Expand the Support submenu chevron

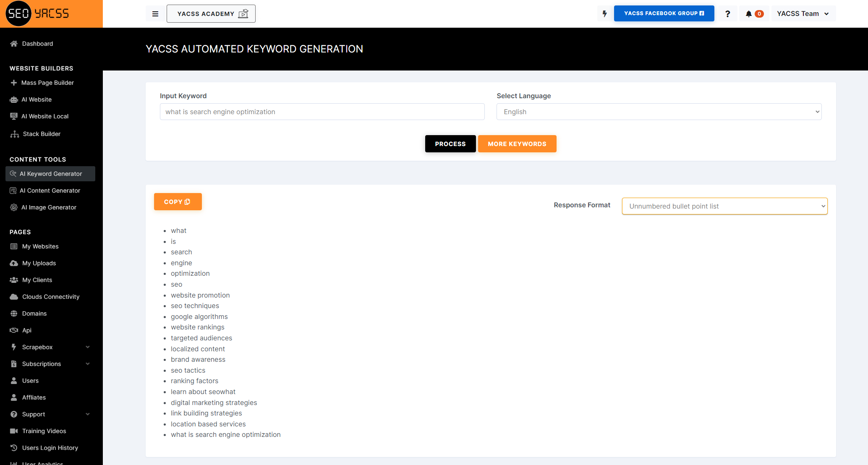[88, 414]
